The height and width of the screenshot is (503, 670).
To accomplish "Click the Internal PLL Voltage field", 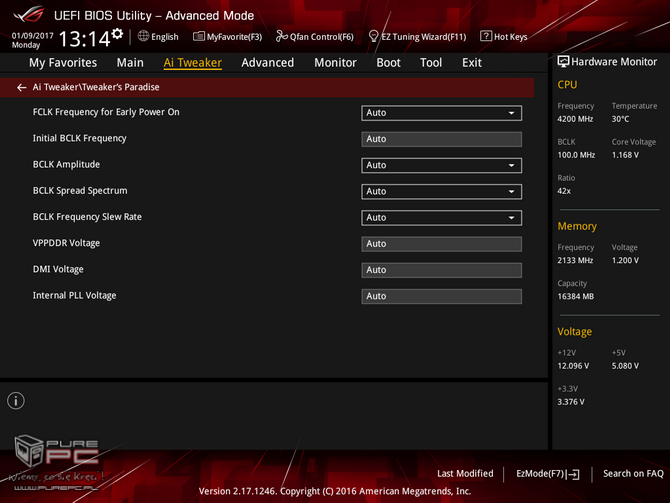I will click(441, 296).
